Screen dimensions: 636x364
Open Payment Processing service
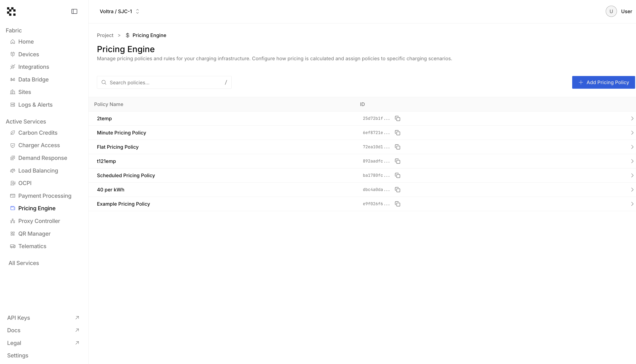[41, 196]
